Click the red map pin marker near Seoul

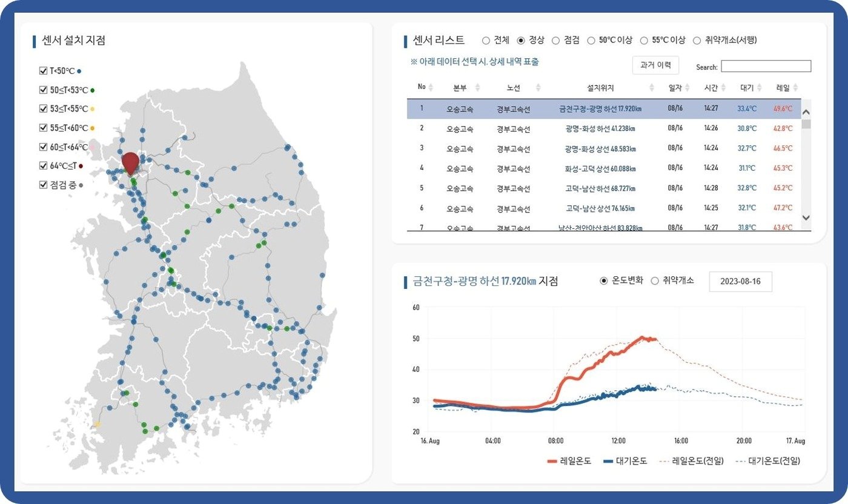coord(130,164)
